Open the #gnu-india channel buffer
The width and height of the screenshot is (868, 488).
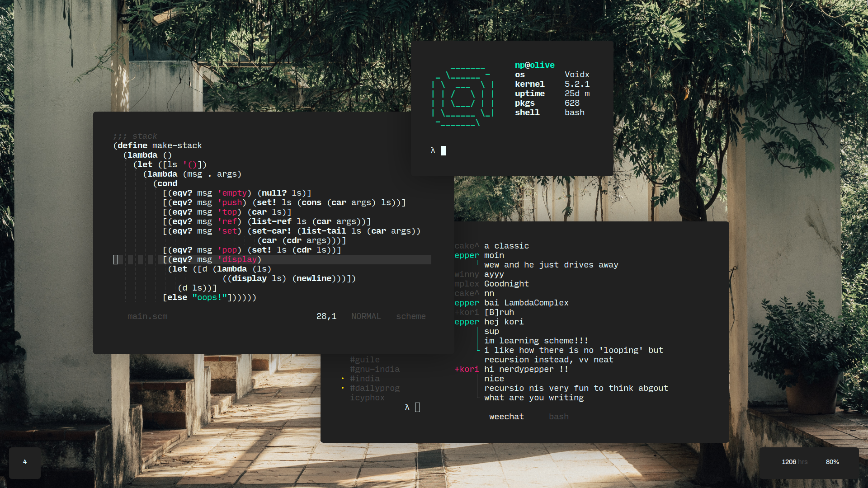375,369
